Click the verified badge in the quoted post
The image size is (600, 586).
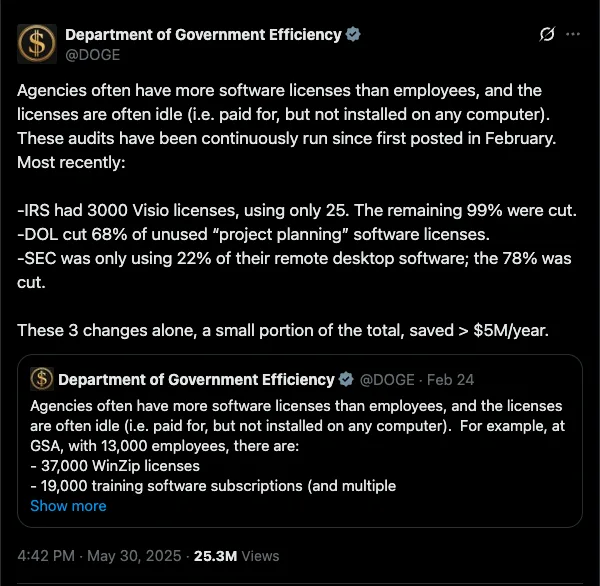click(347, 380)
